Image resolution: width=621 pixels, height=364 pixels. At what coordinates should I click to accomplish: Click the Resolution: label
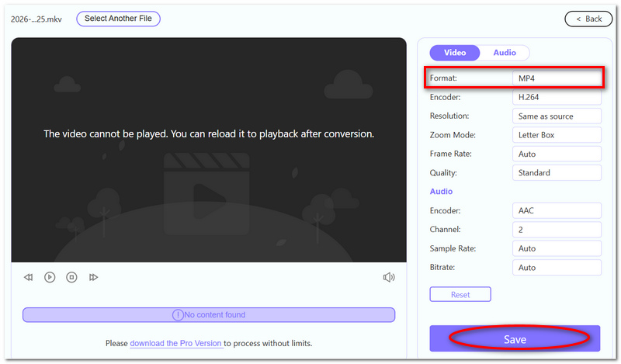[449, 116]
